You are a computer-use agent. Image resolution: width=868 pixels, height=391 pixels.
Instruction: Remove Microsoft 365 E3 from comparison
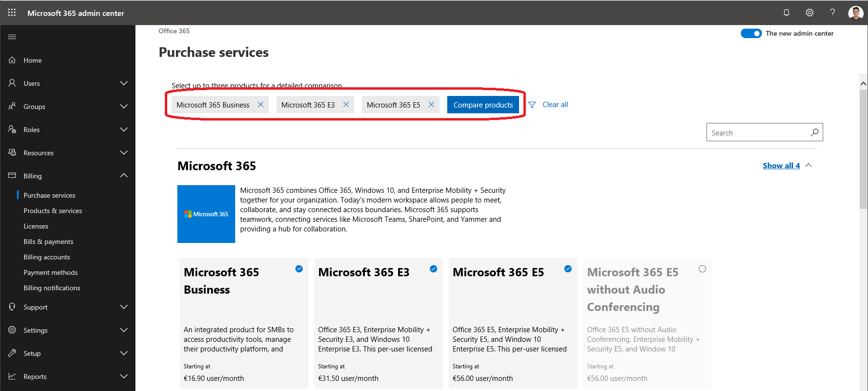point(346,105)
